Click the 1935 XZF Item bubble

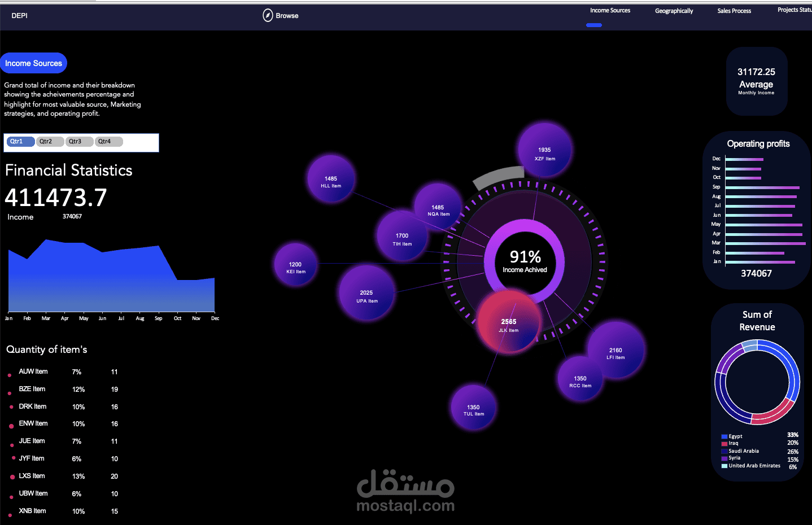[x=544, y=150]
